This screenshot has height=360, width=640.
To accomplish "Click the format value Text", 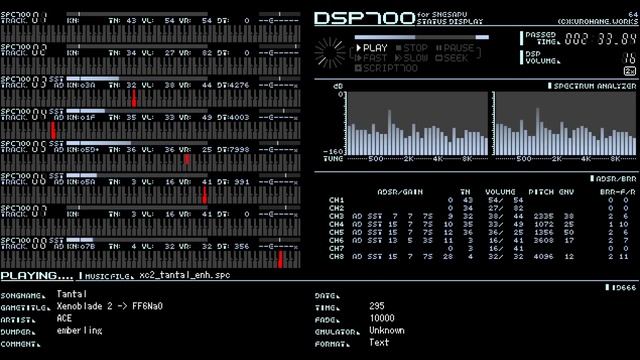I will pyautogui.click(x=379, y=342).
